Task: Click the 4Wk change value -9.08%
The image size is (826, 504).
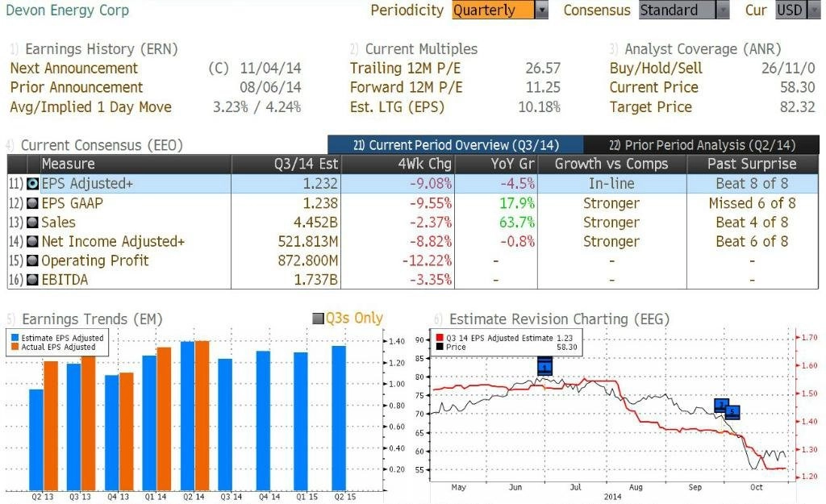Action: [431, 184]
